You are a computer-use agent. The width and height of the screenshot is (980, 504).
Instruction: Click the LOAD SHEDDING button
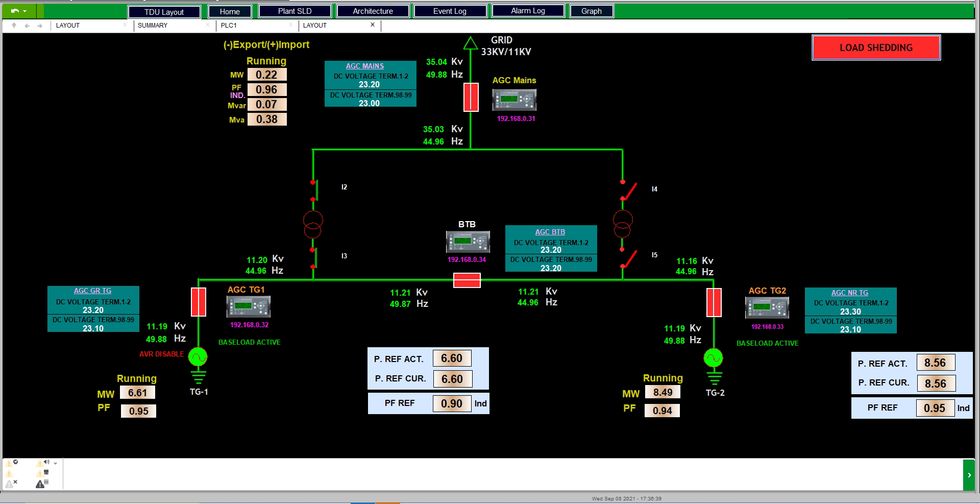(876, 47)
